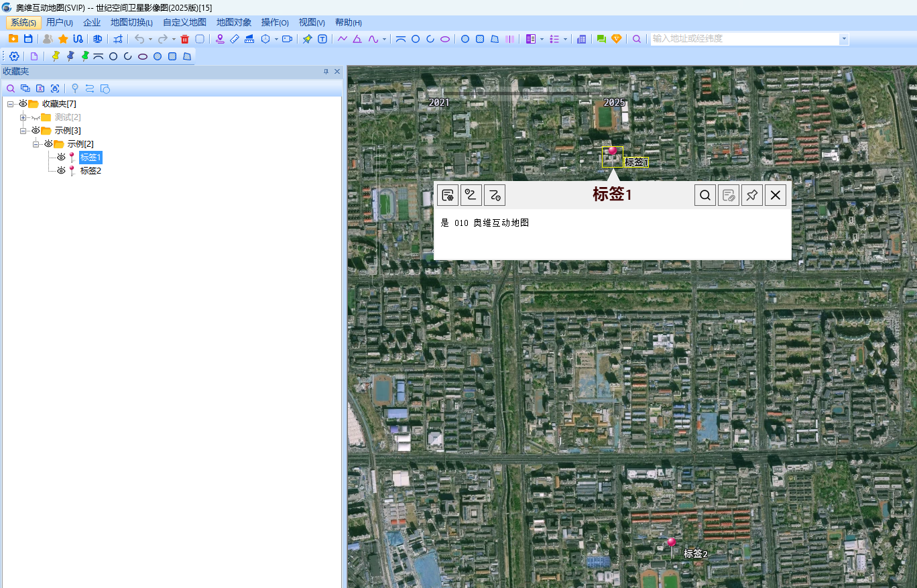
Task: Click the search icon in 标签1 popup
Action: coord(705,195)
